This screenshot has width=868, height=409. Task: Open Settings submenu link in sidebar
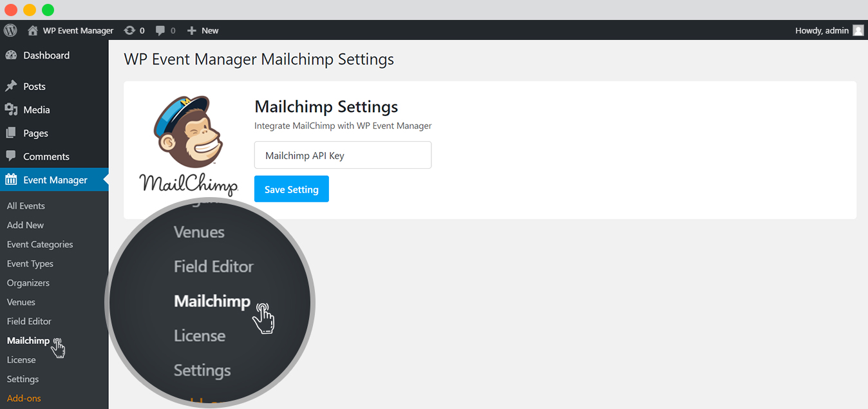(23, 379)
